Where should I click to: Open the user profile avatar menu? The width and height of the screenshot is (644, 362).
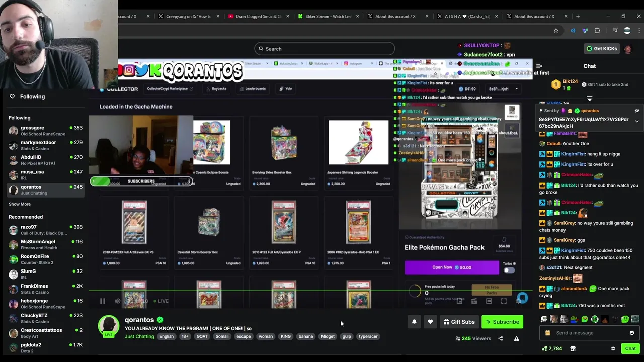tap(627, 49)
